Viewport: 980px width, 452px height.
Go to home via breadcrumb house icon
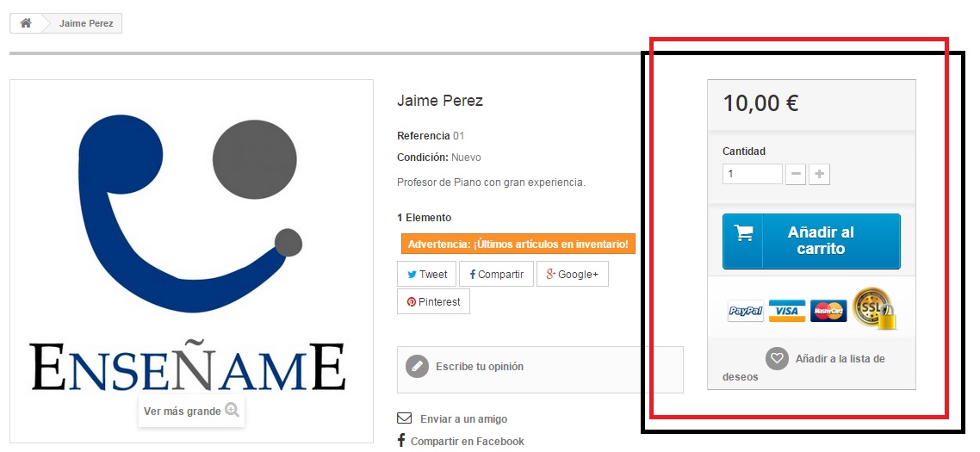click(26, 23)
